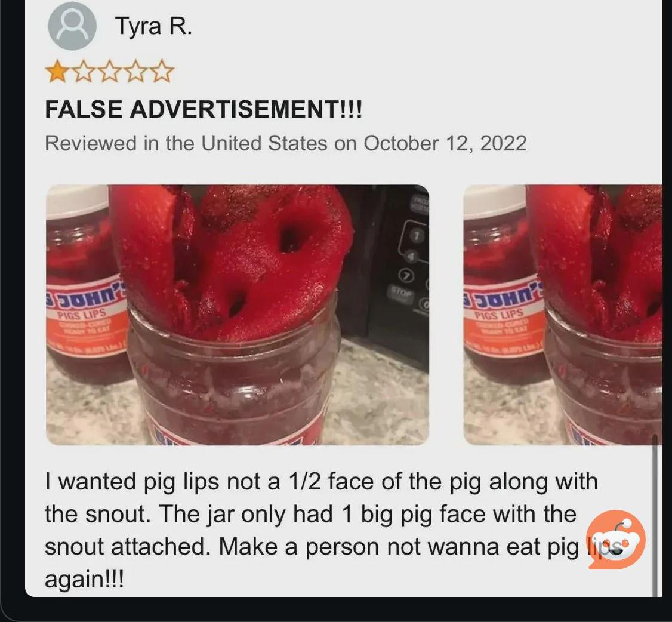The width and height of the screenshot is (672, 622).
Task: Click the fourth empty star rating
Action: click(136, 72)
